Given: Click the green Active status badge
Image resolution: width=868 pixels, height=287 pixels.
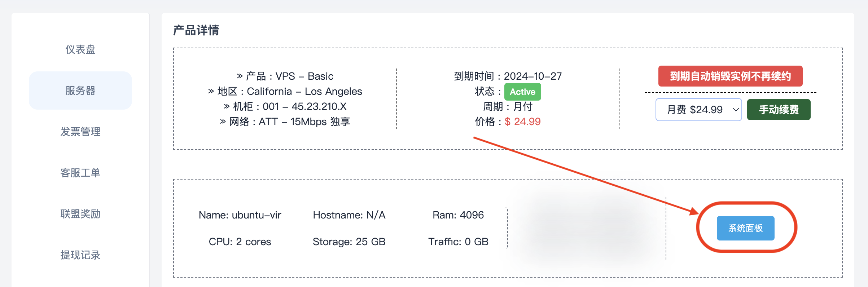Looking at the screenshot, I should point(522,92).
